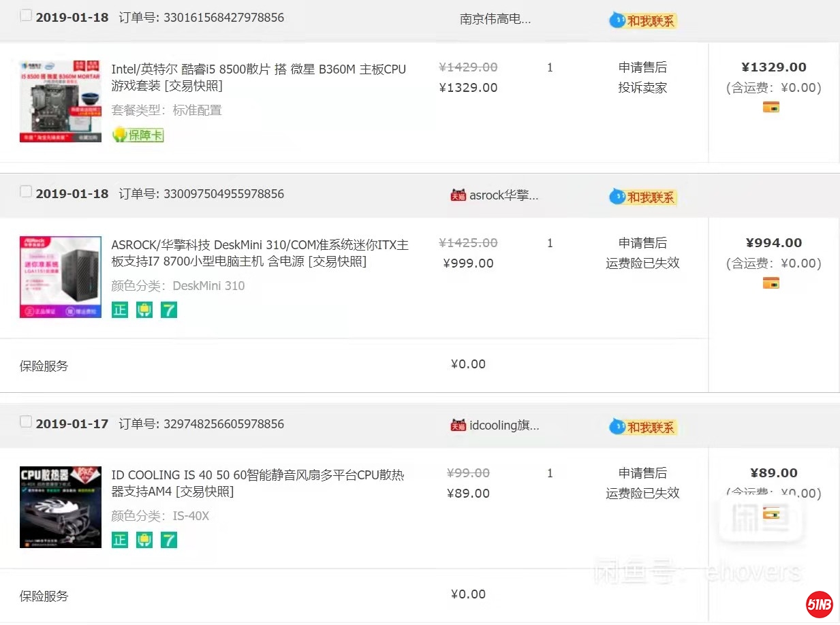This screenshot has width=840, height=625.
Task: Click 投诉卖家 to complain about the seller
Action: click(642, 88)
